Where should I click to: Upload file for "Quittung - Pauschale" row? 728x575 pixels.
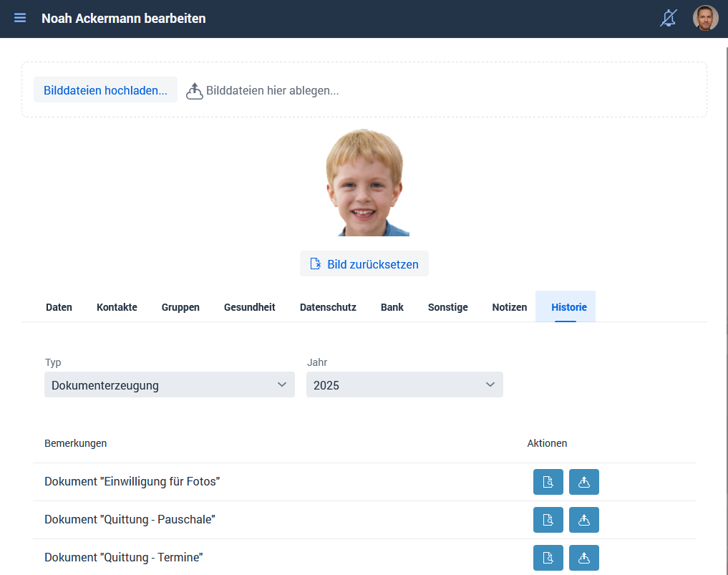pyautogui.click(x=583, y=520)
